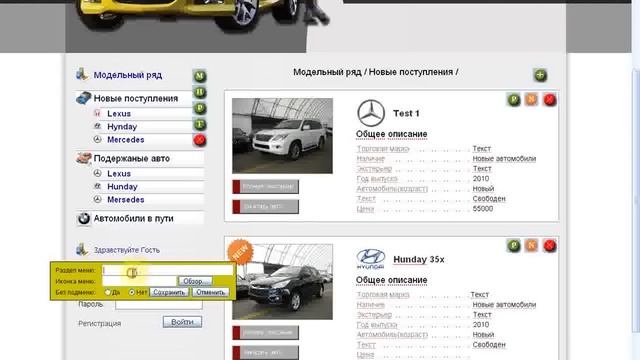This screenshot has width=640, height=360.
Task: Click the Отменить button
Action: click(210, 292)
